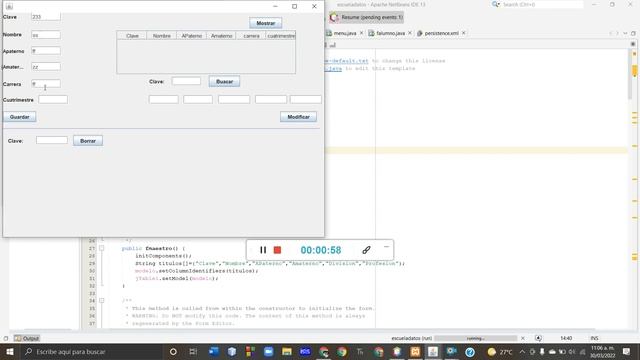Collapse comment fold at line 34
The height and width of the screenshot is (360, 640).
point(102,300)
